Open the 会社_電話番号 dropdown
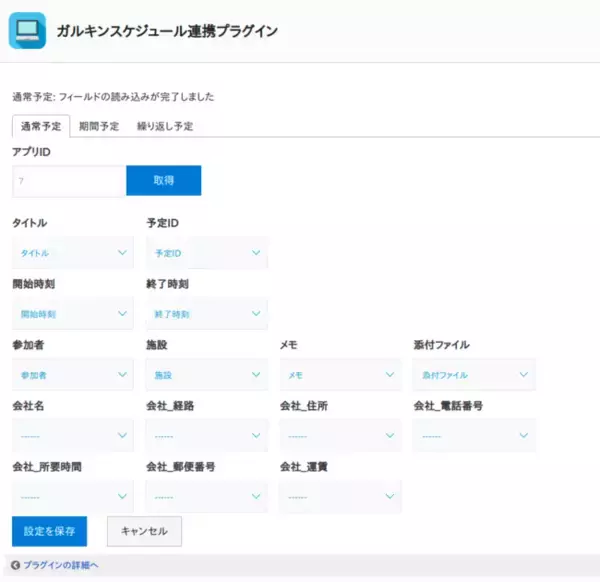 [474, 436]
